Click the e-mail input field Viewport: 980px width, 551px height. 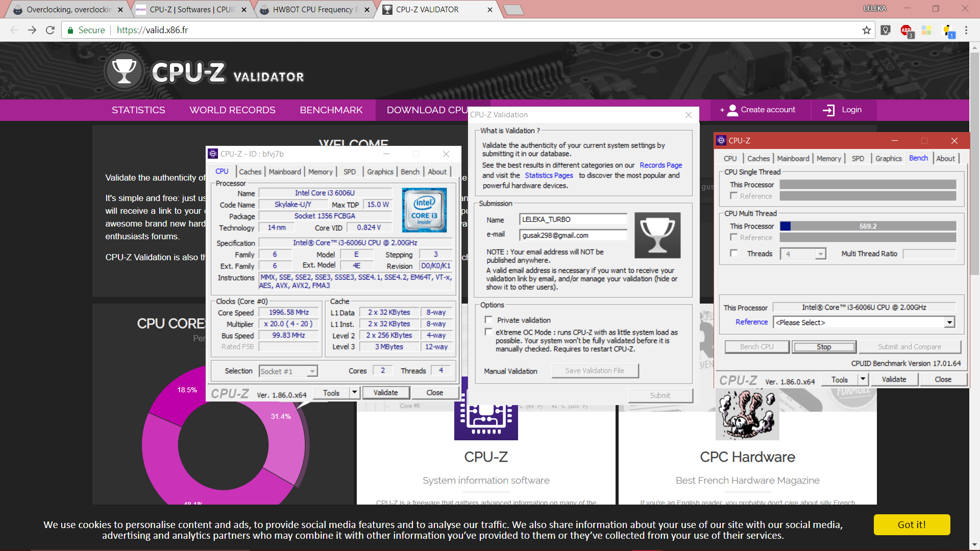click(x=573, y=235)
